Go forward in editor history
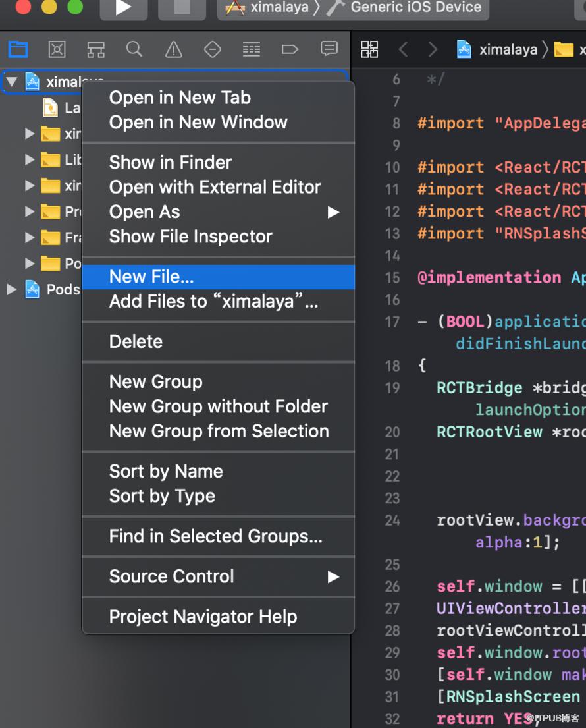Screen dimensions: 586x728 click(x=433, y=49)
